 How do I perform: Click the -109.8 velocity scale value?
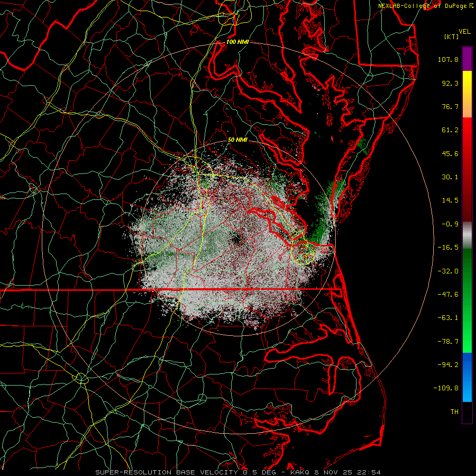point(446,388)
